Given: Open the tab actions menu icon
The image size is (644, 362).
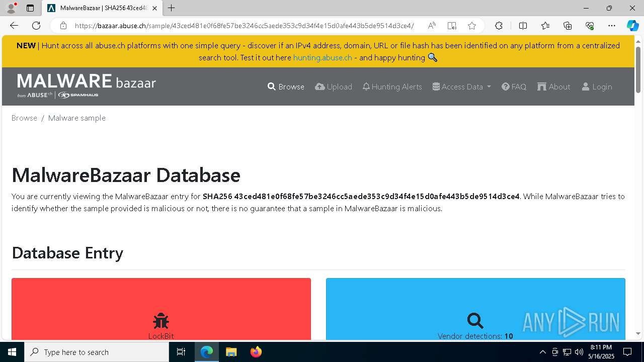Looking at the screenshot, I should [x=30, y=8].
